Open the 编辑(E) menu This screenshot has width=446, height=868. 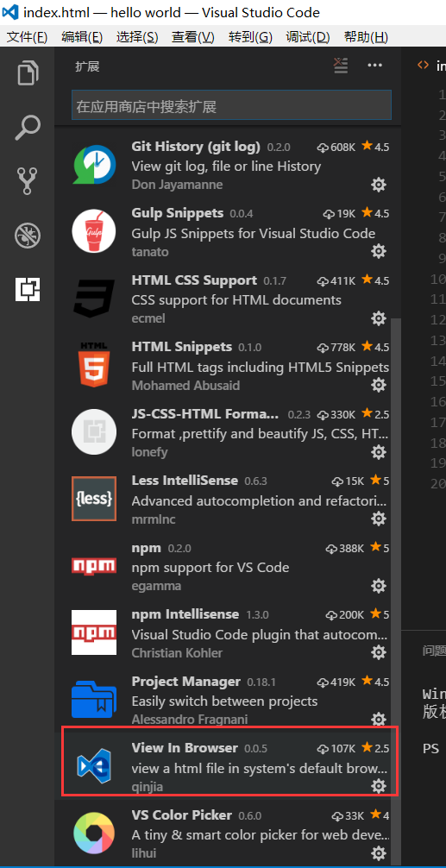click(x=83, y=37)
